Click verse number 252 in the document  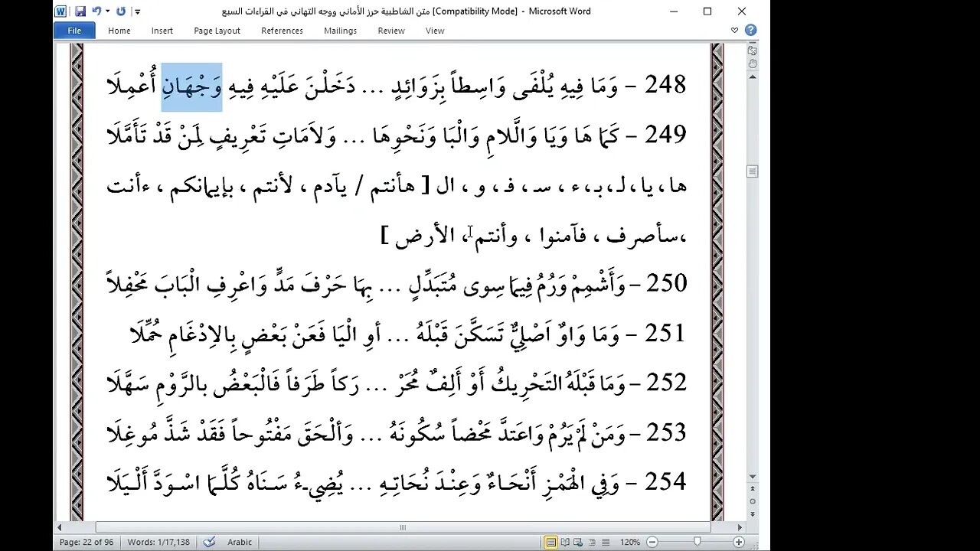[666, 383]
